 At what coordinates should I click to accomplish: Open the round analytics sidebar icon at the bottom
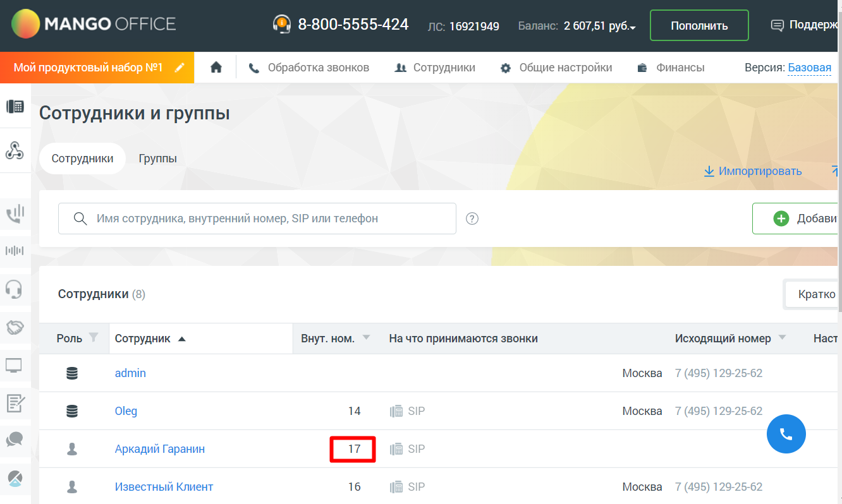click(x=15, y=478)
